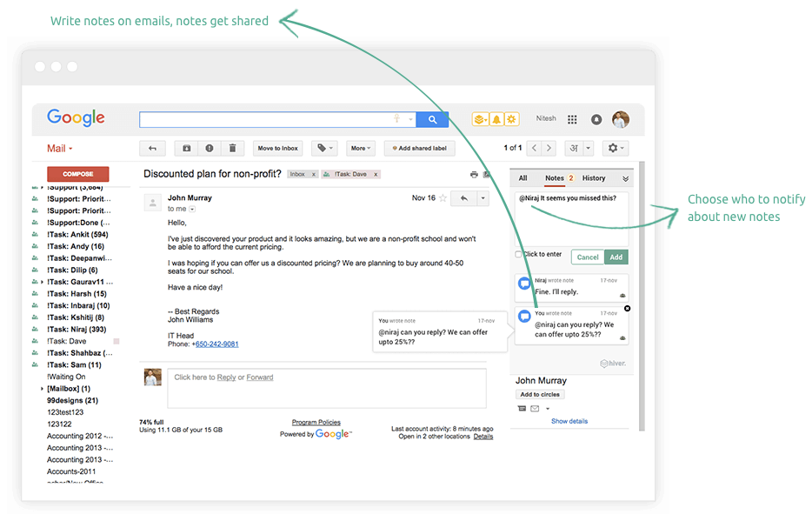Open contact options dropdown arrow
The image size is (812, 514).
548,409
